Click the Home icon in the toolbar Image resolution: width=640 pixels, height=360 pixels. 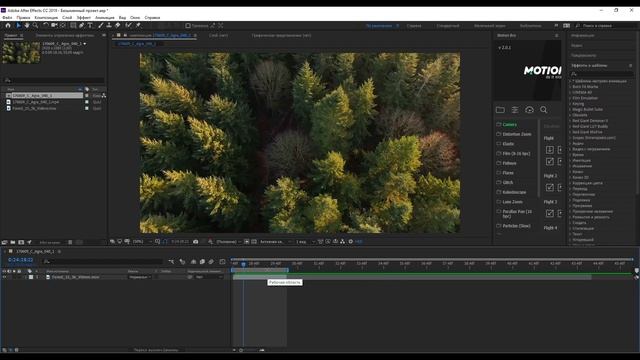(x=8, y=25)
